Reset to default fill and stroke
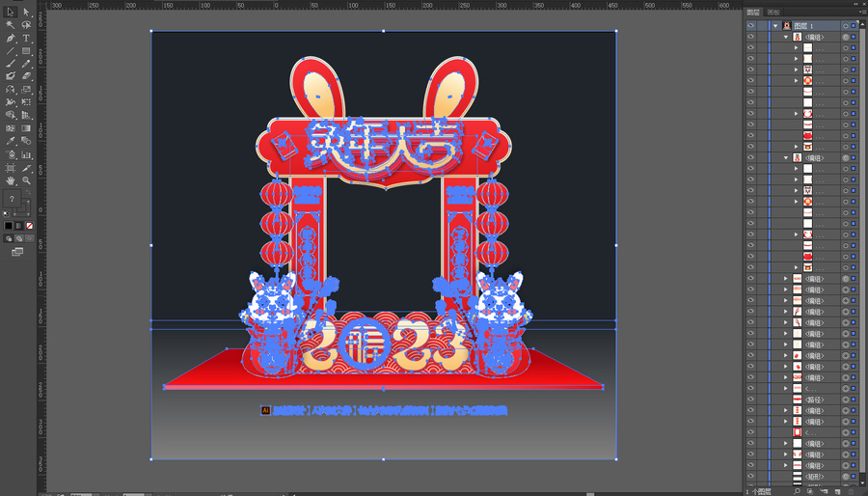 tap(6, 213)
